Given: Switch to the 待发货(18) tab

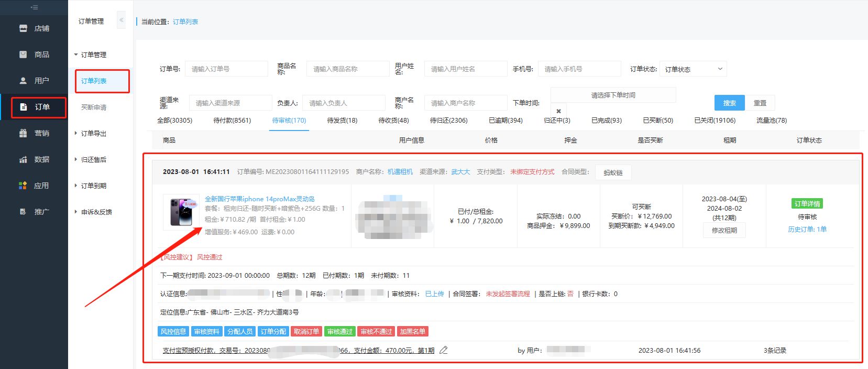Looking at the screenshot, I should point(342,121).
